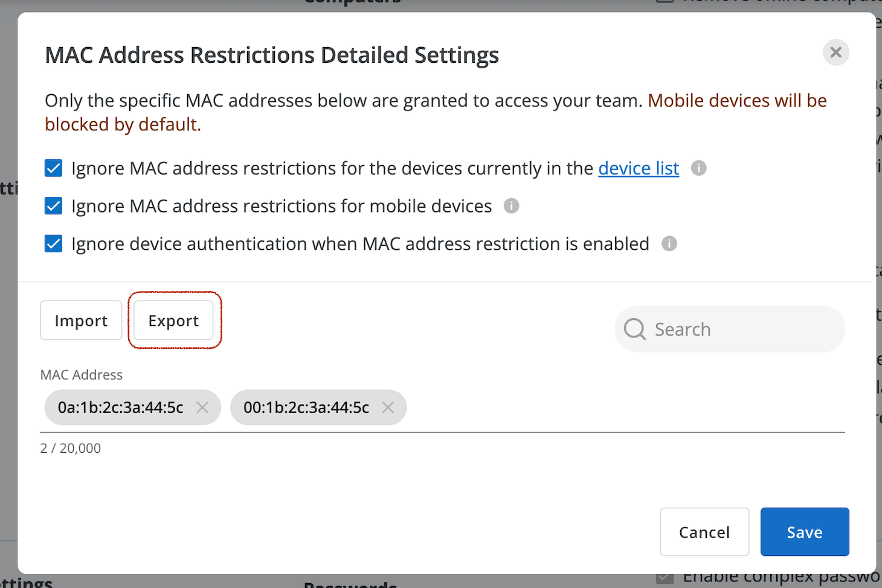Uncheck ignore MAC restrictions for device list

tap(53, 168)
